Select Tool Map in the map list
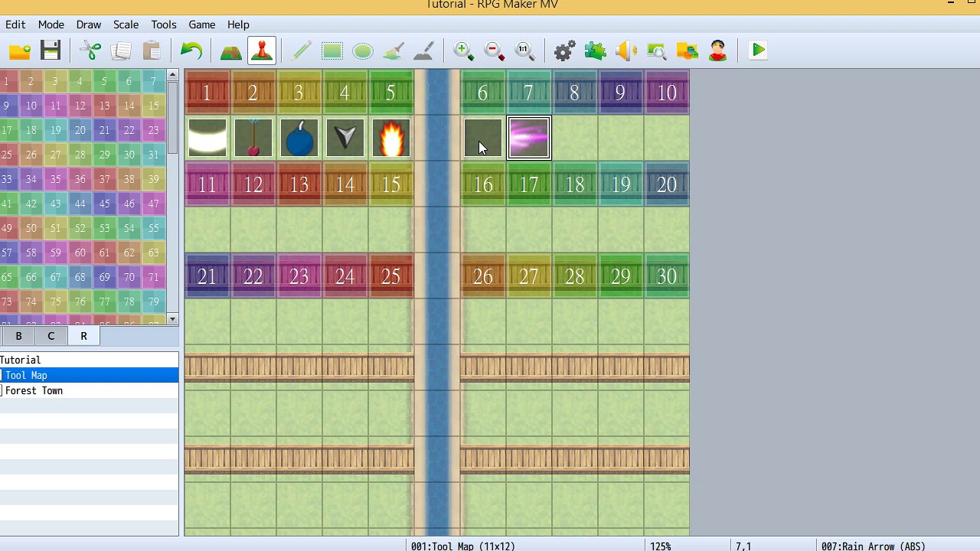980x551 pixels. click(x=89, y=375)
